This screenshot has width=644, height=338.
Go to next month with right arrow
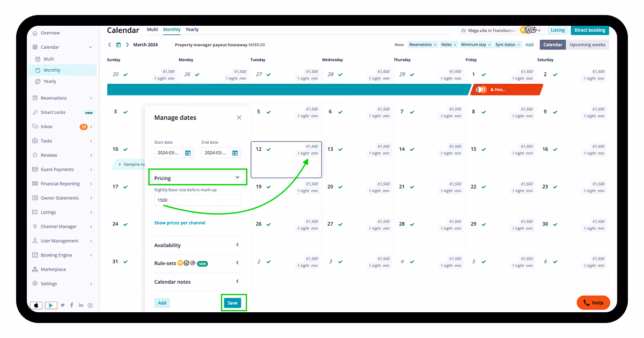(127, 45)
